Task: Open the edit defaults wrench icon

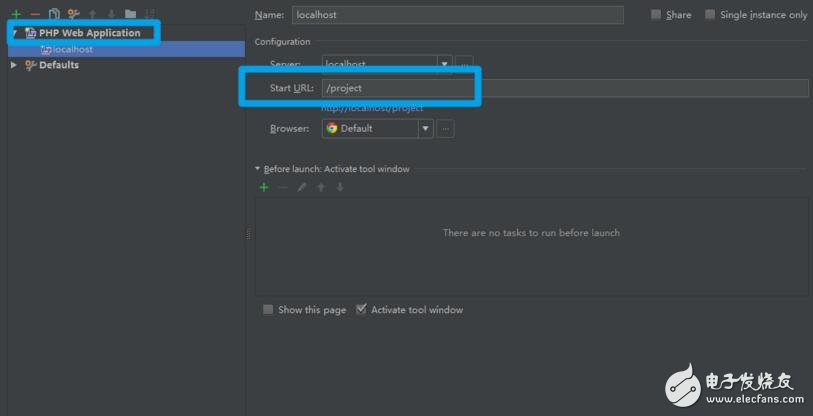Action: pos(73,14)
